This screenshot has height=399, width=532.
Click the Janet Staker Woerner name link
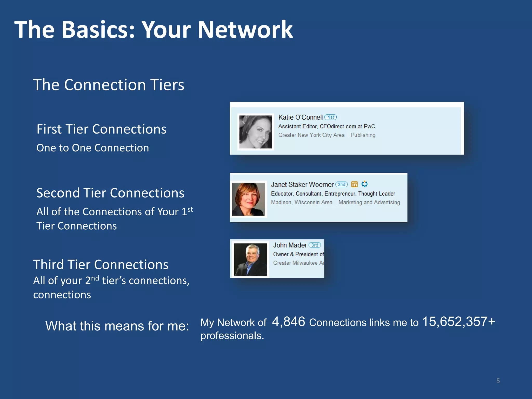click(302, 185)
